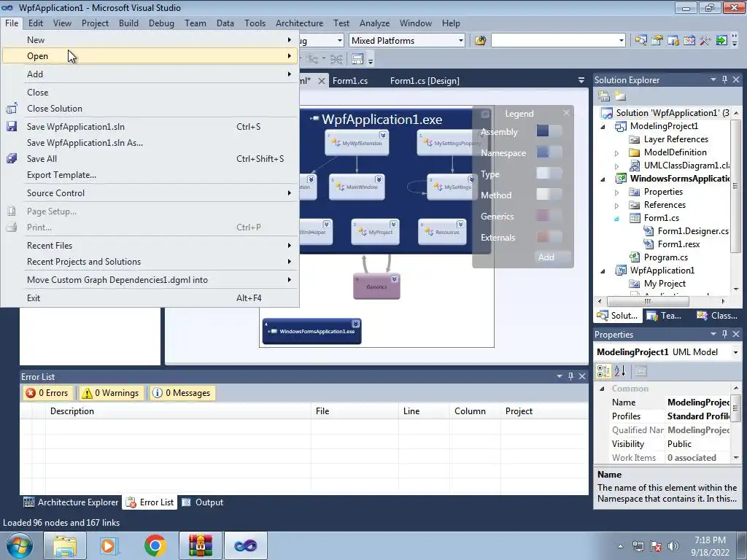Switch to Architecture Explorer tab
The width and height of the screenshot is (747, 560).
point(71,502)
